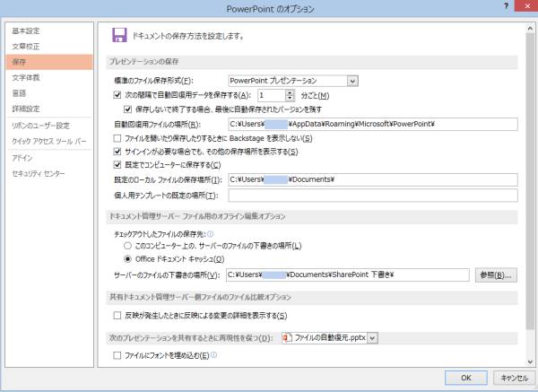The image size is (538, 392).
Task: Click the 個人用テンプレートの既定の場所 text field
Action: (x=372, y=196)
